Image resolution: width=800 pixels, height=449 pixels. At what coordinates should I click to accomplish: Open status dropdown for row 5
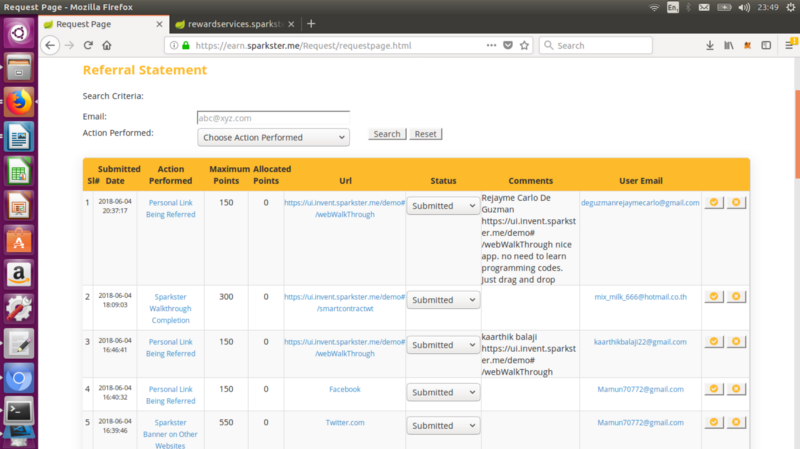[x=443, y=426]
